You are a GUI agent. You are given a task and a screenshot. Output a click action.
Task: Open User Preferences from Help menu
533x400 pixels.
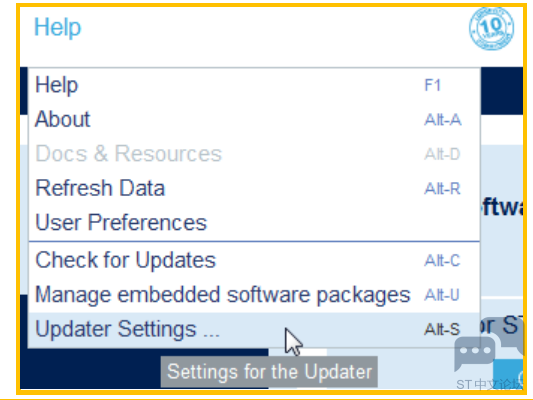[254, 223]
